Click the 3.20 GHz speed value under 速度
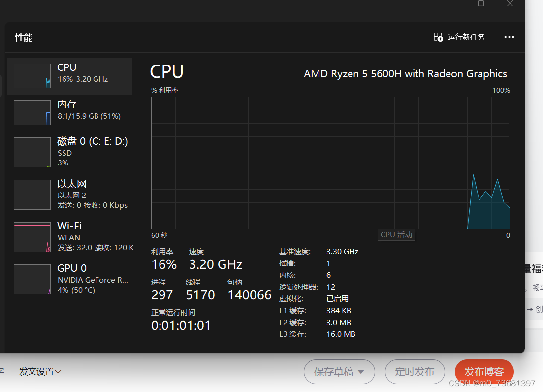543x392 pixels. tap(216, 264)
